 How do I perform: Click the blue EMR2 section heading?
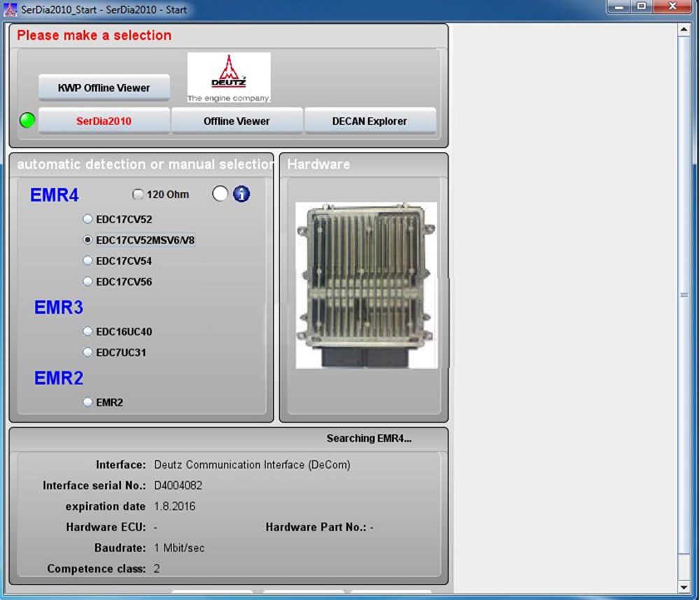(x=59, y=378)
